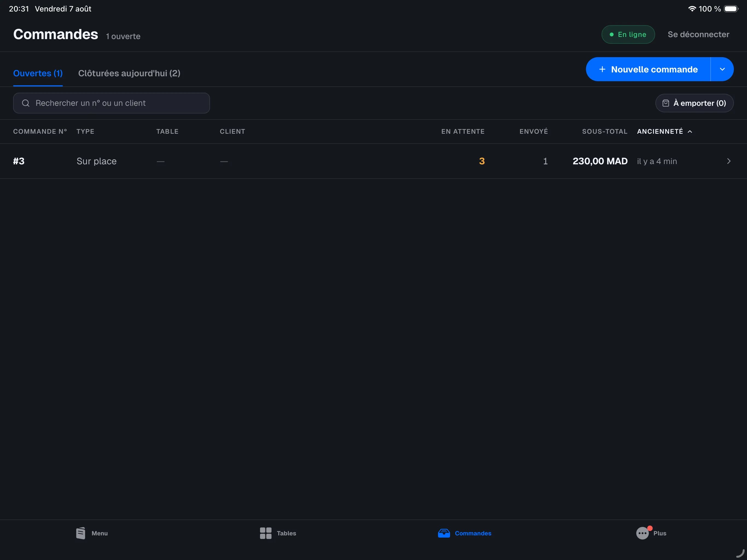Viewport: 747px width, 560px height.
Task: Switch to Ouvertes (1) tab
Action: tap(38, 73)
